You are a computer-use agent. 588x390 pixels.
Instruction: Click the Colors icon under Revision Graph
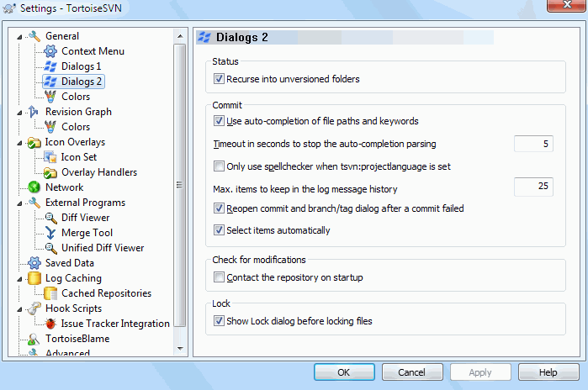click(50, 127)
